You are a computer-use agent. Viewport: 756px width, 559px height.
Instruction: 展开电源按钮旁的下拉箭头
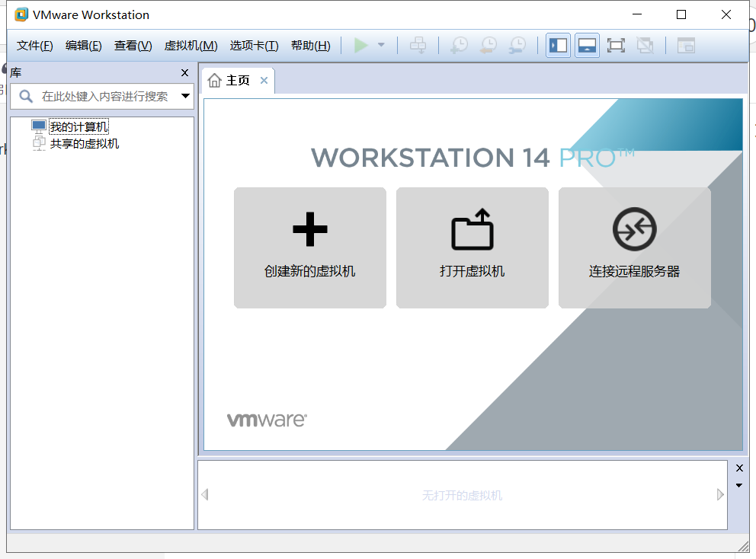(x=380, y=45)
